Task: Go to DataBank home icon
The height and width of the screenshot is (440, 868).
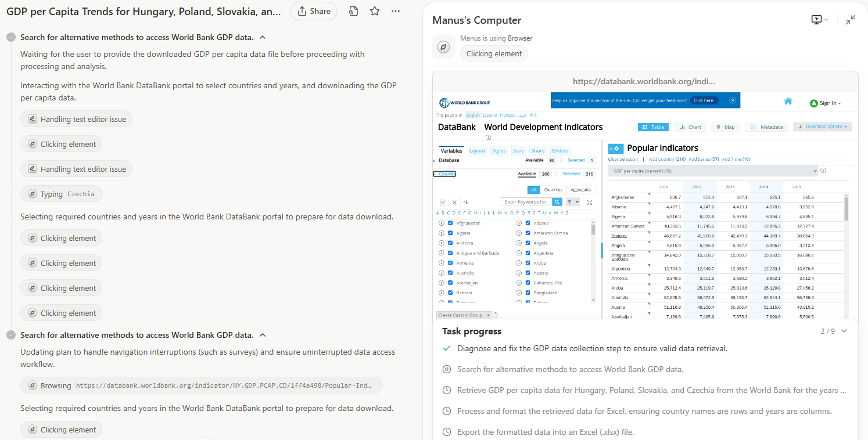Action: click(788, 101)
